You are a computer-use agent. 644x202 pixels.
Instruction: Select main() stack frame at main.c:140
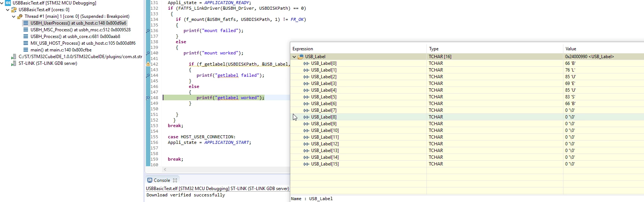coord(61,50)
